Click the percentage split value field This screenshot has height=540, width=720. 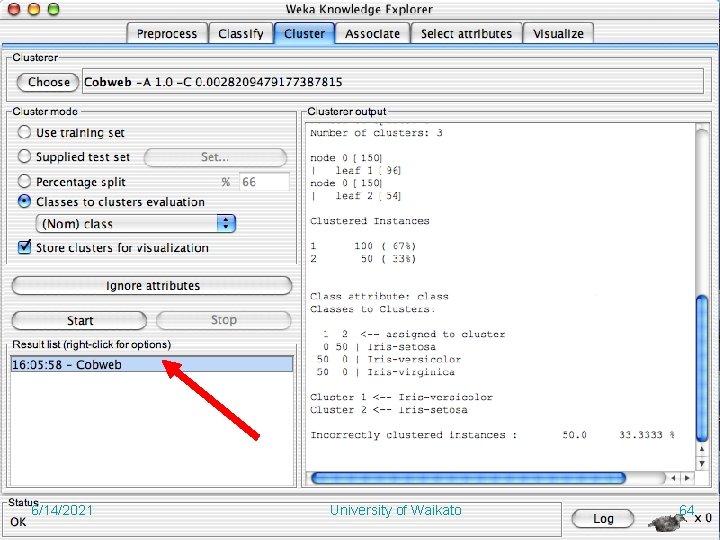pyautogui.click(x=264, y=182)
